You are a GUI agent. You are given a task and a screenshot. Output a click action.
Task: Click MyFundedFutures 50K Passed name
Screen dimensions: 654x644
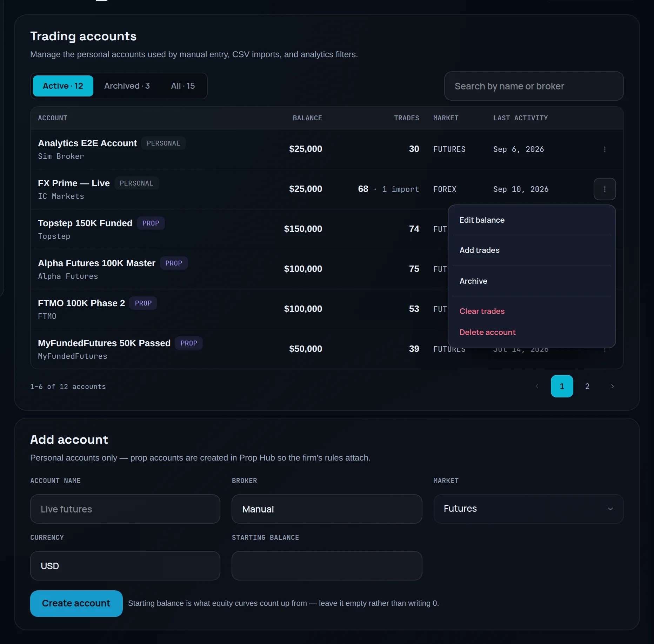[104, 343]
